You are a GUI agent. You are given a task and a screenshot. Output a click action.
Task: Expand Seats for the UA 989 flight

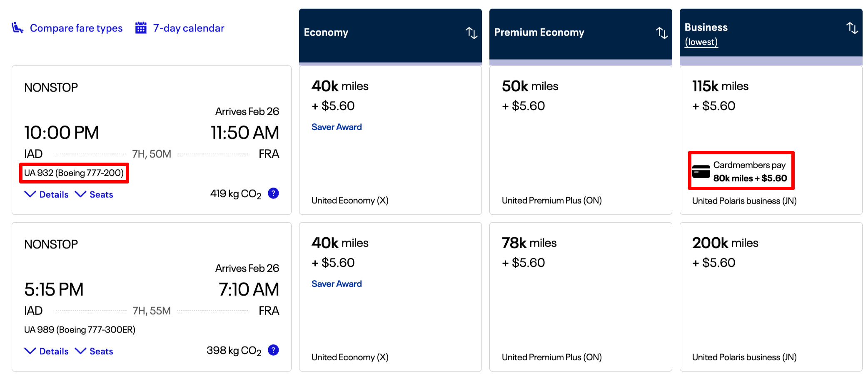95,351
